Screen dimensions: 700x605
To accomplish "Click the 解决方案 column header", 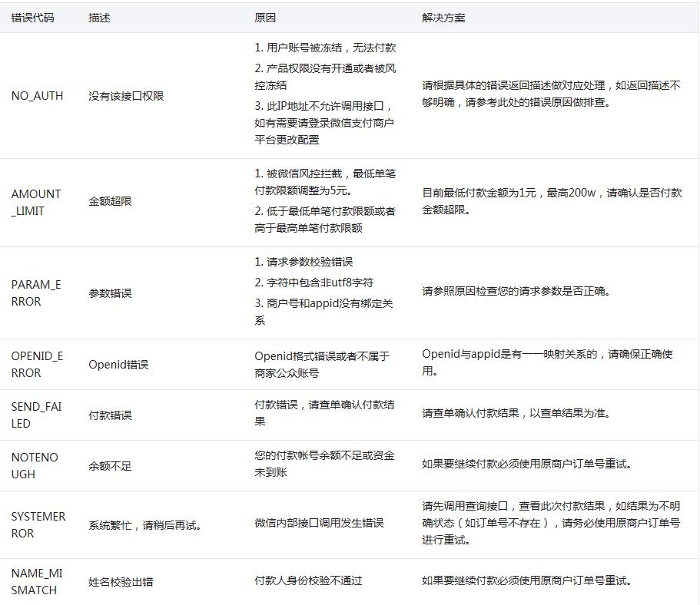I will point(443,17).
